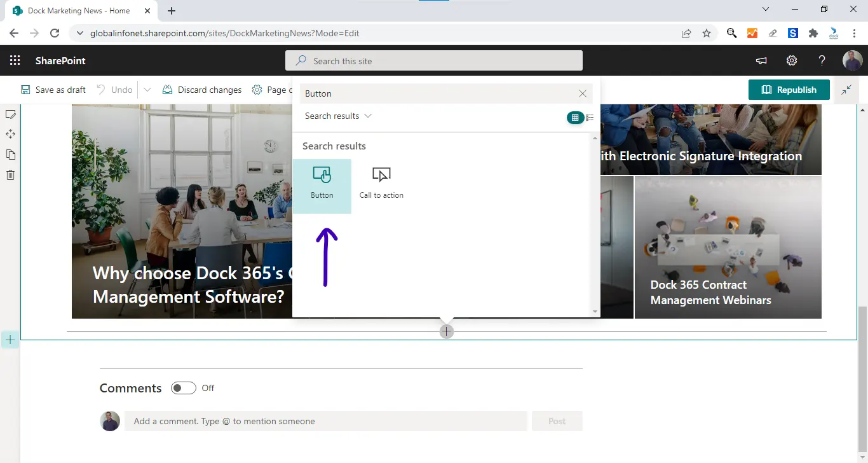This screenshot has height=463, width=868.
Task: Open the link-style browser extension
Action: click(773, 33)
